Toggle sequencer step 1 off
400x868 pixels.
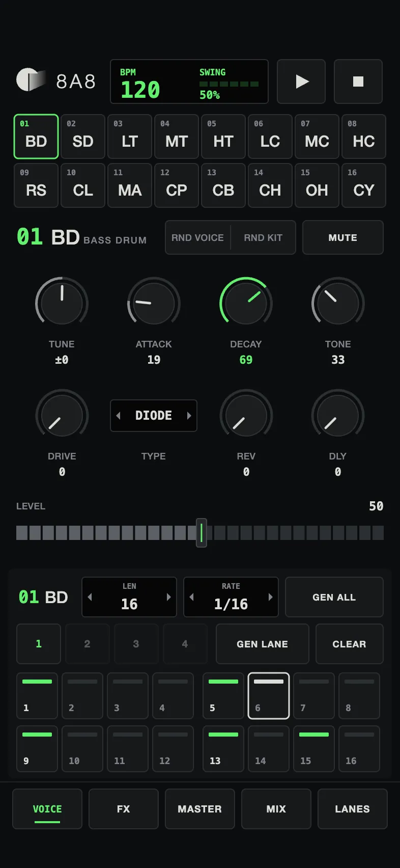pyautogui.click(x=37, y=696)
